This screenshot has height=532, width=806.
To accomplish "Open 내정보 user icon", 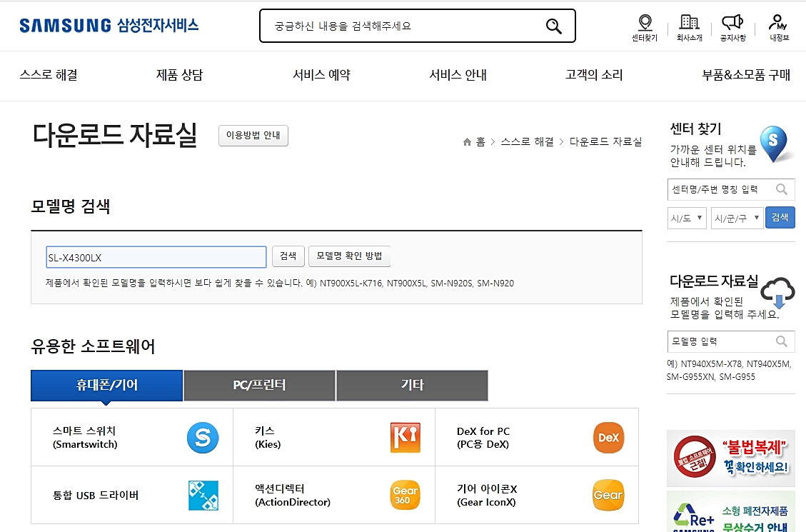I will pyautogui.click(x=778, y=22).
